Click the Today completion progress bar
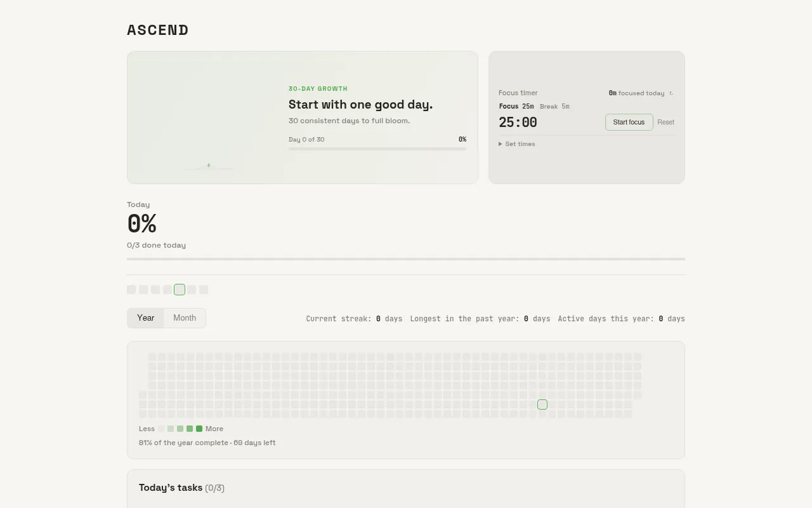812x508 pixels. pos(406,259)
